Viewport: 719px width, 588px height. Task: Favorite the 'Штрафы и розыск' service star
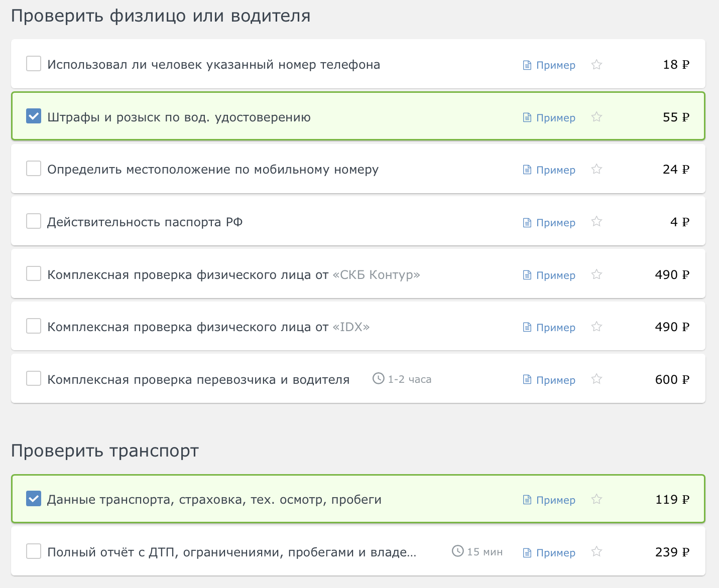(x=596, y=117)
